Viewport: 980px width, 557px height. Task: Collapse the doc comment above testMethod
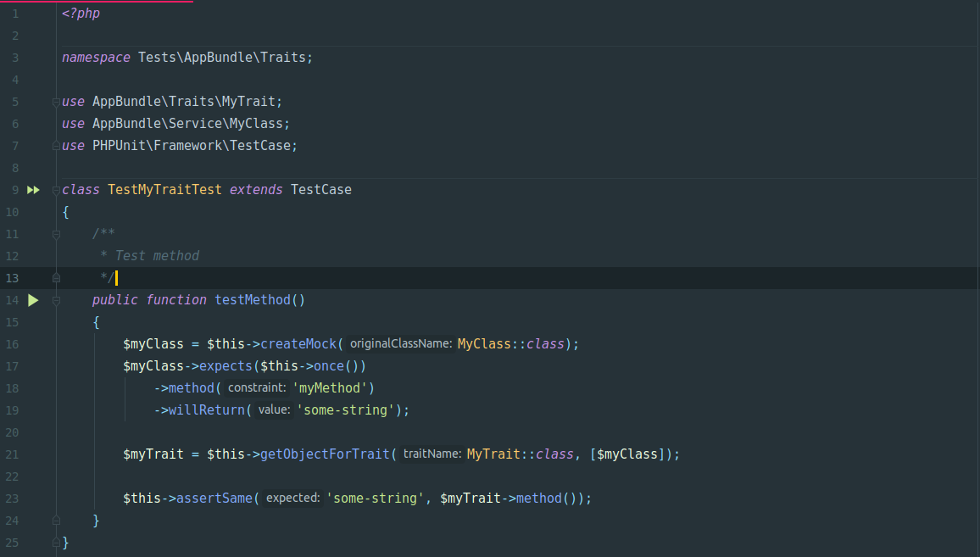point(56,233)
